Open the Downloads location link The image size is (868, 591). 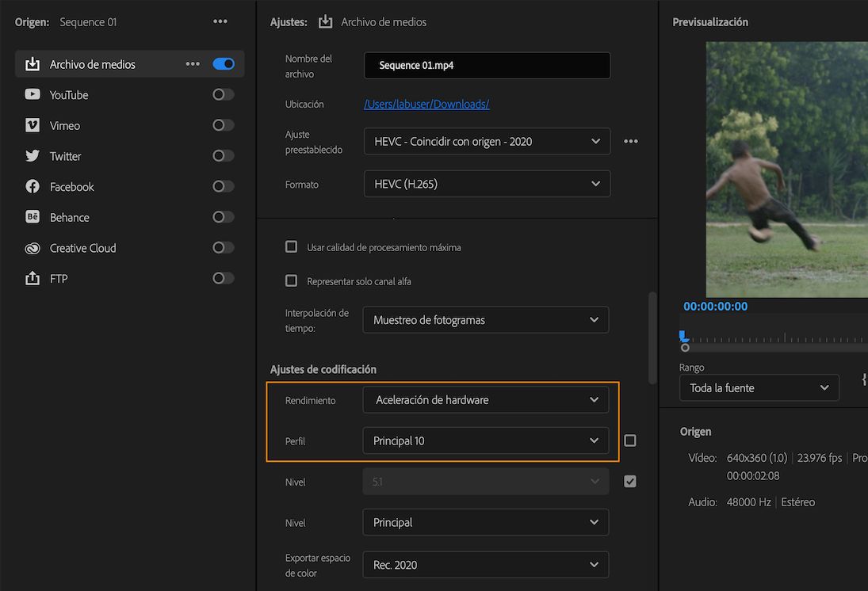426,103
